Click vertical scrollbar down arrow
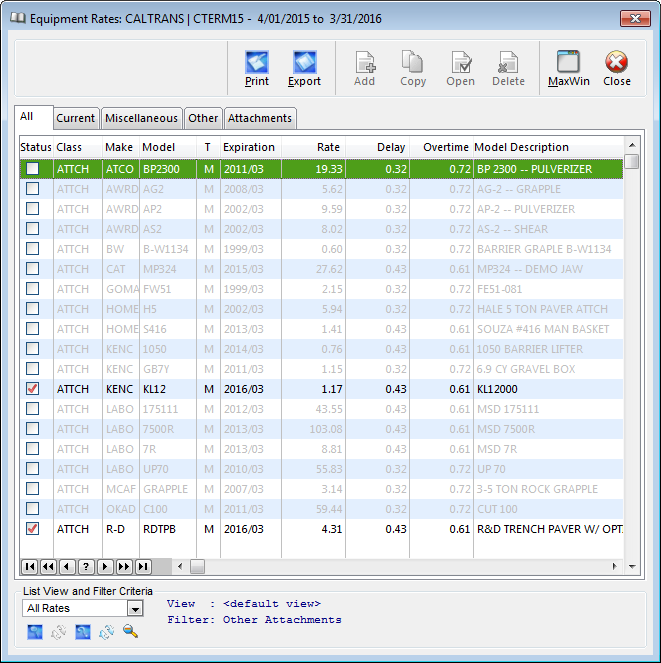This screenshot has width=661, height=663. [x=632, y=567]
